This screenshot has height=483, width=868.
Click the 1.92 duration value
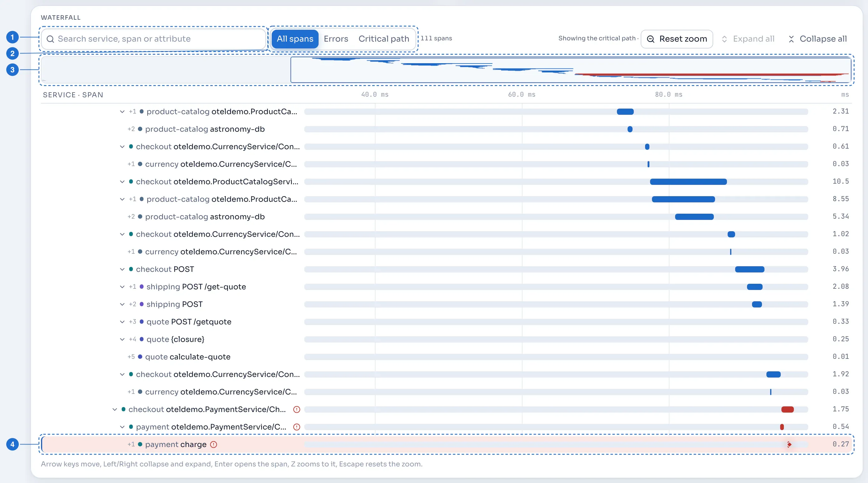pyautogui.click(x=841, y=374)
